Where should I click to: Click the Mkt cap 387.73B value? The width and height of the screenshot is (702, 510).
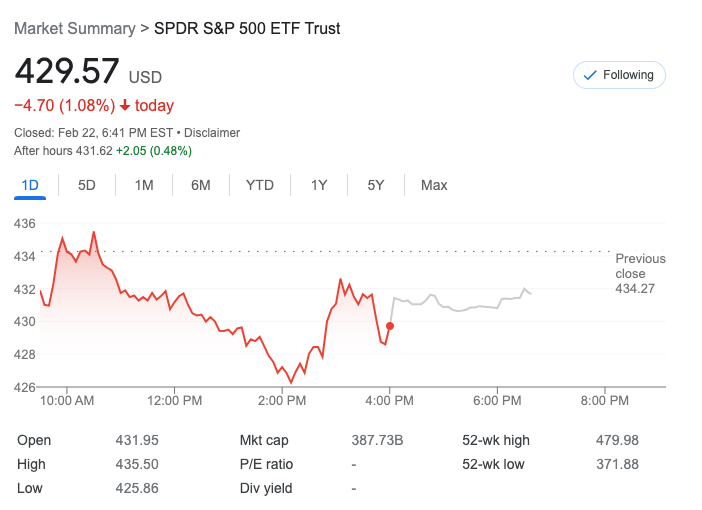[x=375, y=440]
